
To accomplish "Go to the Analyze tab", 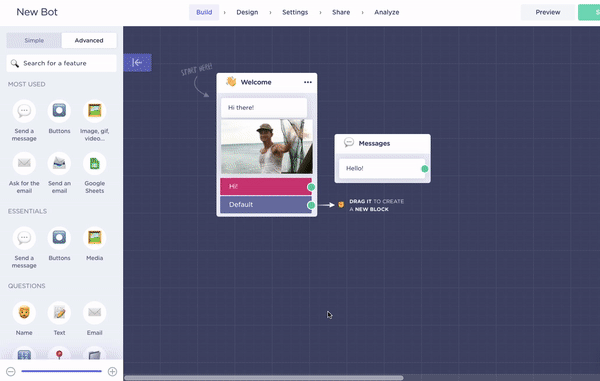I will click(386, 12).
